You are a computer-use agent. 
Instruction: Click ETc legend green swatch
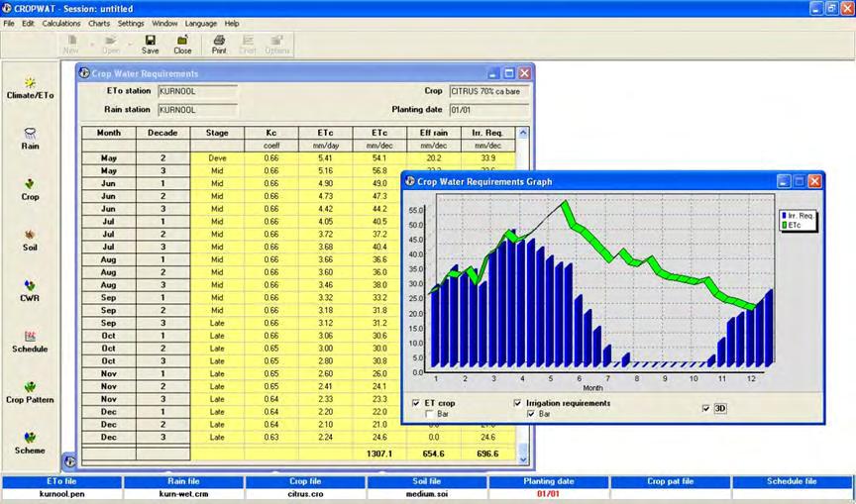pos(785,225)
